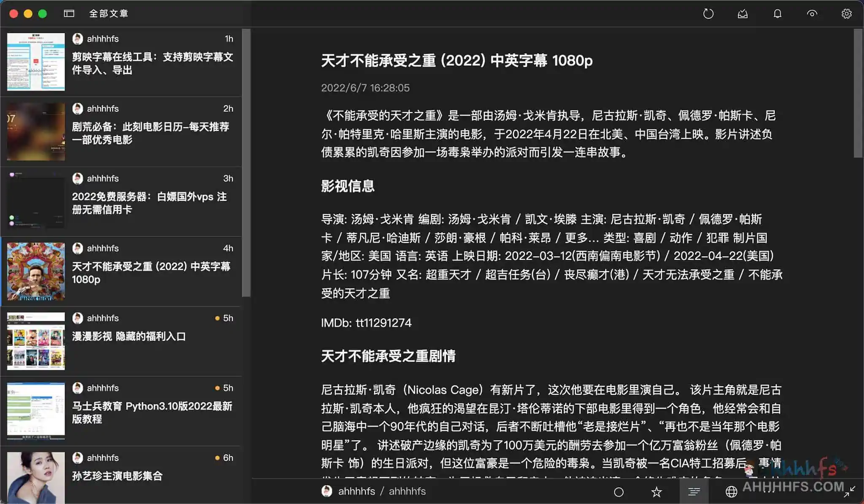This screenshot has height=504, width=864.
Task: Toggle the unread dot on 漫漫影视 article
Action: coord(217,318)
